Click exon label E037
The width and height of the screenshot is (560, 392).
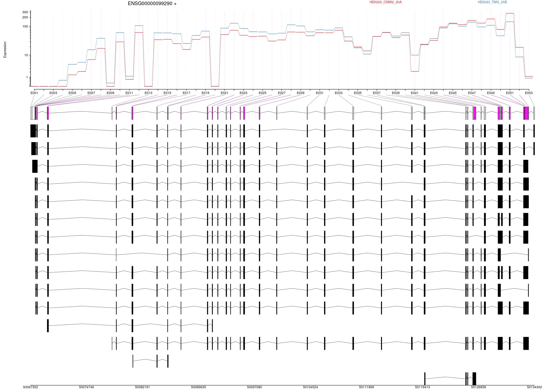[x=377, y=93]
